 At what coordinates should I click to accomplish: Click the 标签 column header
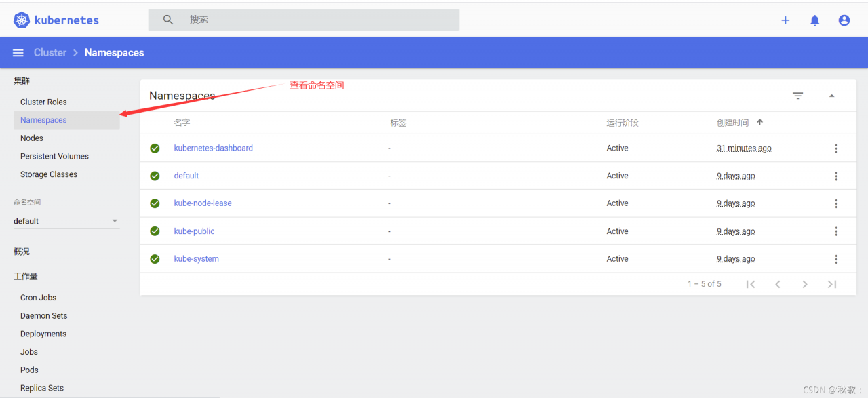398,123
